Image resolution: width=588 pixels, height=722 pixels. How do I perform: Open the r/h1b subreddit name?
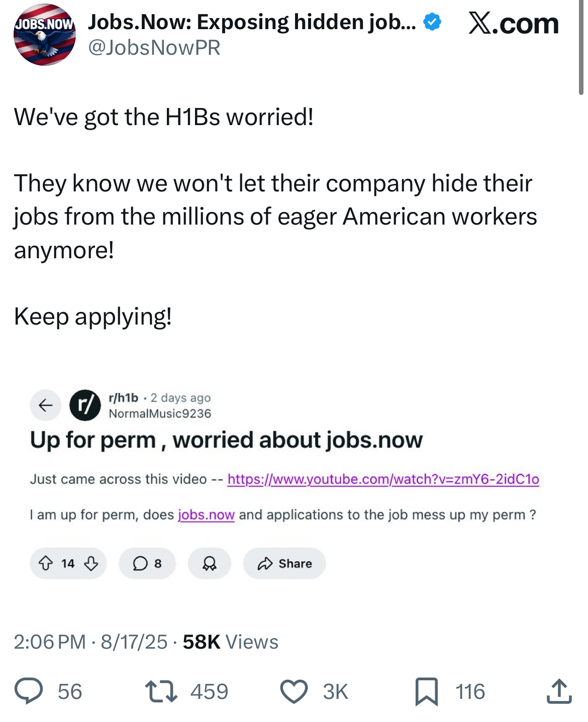point(124,398)
